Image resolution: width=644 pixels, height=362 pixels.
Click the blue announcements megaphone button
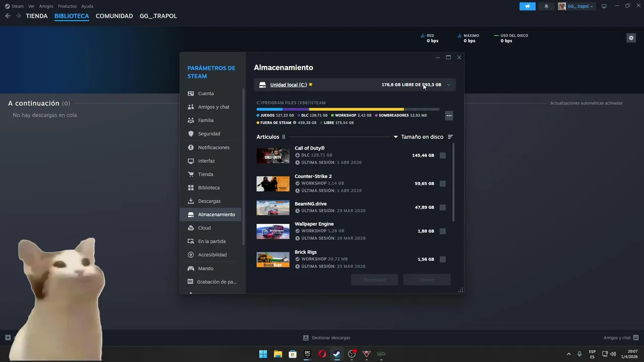point(527,6)
